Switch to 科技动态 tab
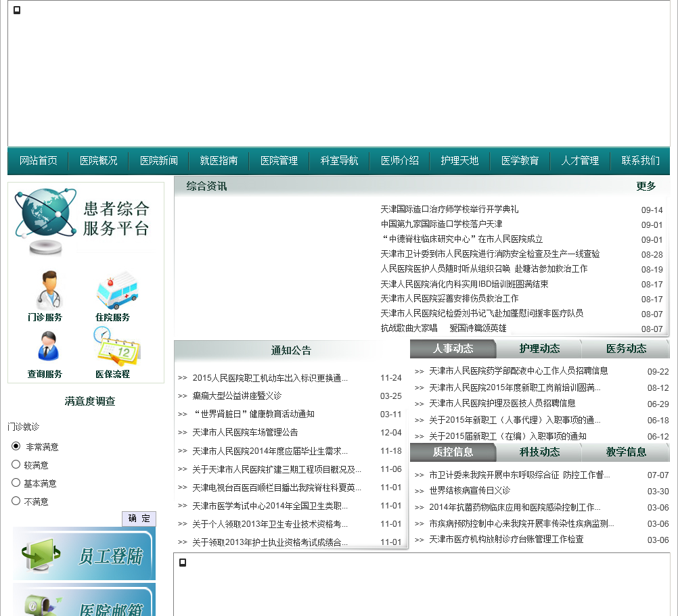678x616 pixels. coord(539,452)
